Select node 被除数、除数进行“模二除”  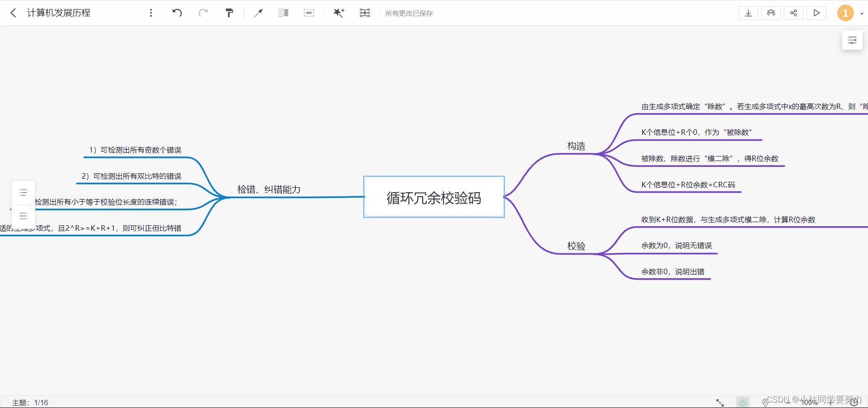point(710,159)
